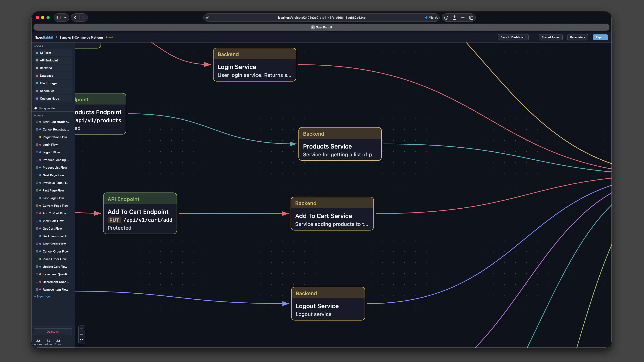This screenshot has width=644, height=362.
Task: Select First Page Flow
Action: tap(53, 190)
